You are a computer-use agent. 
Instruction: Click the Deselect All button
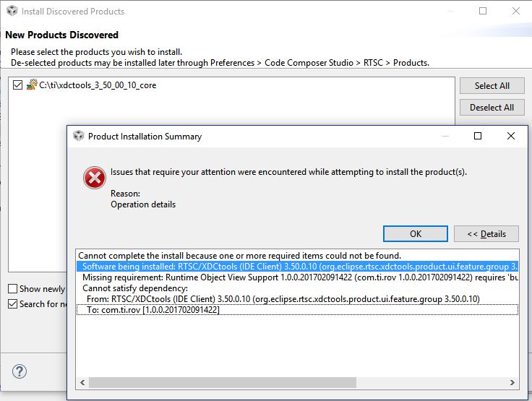point(492,108)
